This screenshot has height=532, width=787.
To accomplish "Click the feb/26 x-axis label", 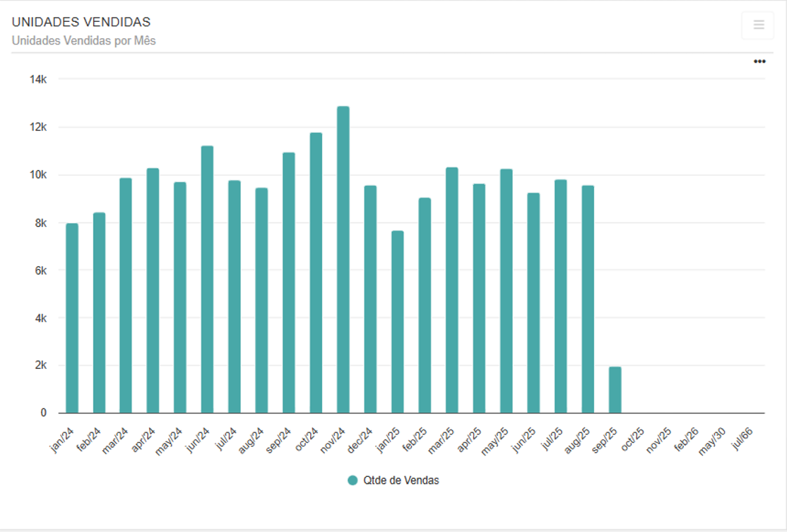I will click(686, 439).
